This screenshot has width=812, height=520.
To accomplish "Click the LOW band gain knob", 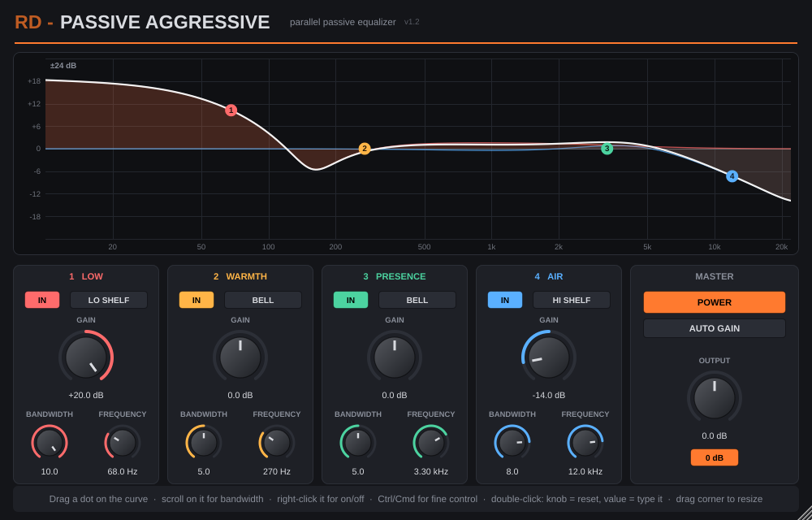I will coord(86,357).
